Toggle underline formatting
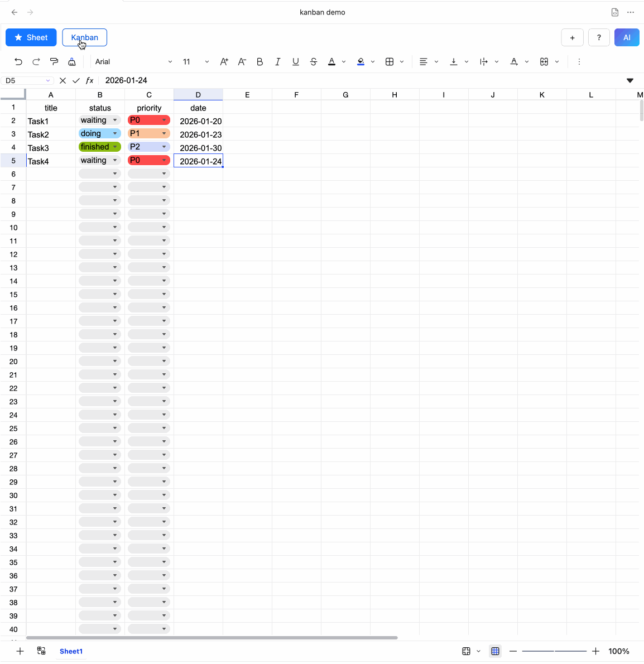The width and height of the screenshot is (644, 664). [x=295, y=61]
